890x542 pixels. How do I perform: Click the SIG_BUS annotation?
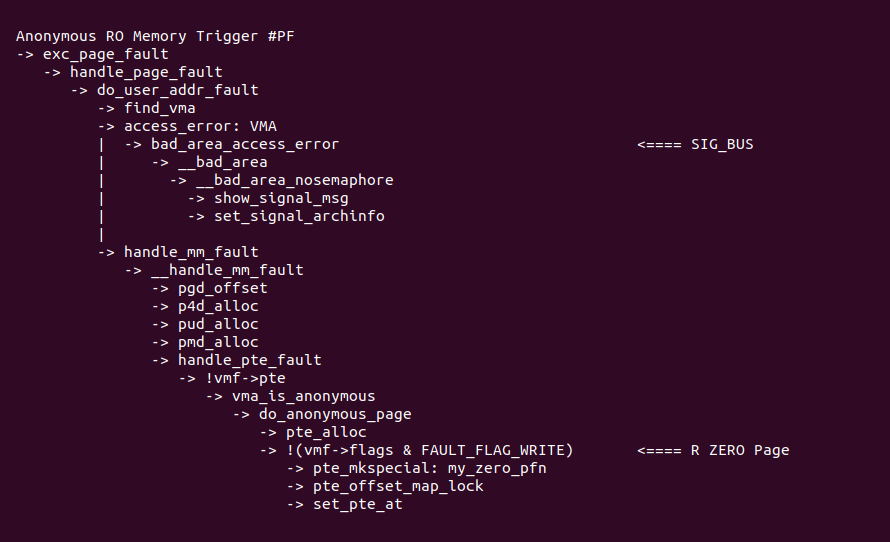722,144
